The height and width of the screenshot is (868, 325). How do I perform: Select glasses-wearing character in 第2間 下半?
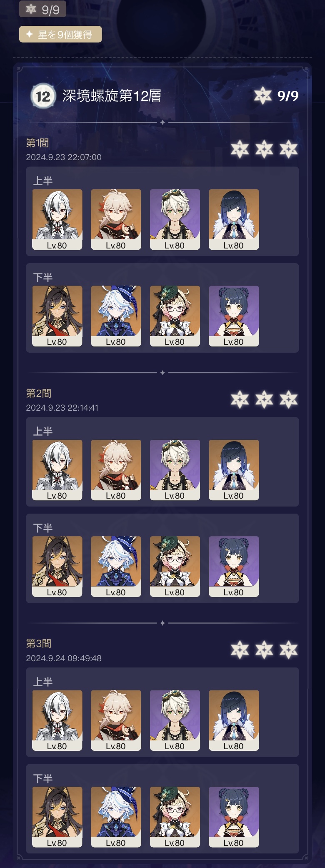tap(175, 567)
